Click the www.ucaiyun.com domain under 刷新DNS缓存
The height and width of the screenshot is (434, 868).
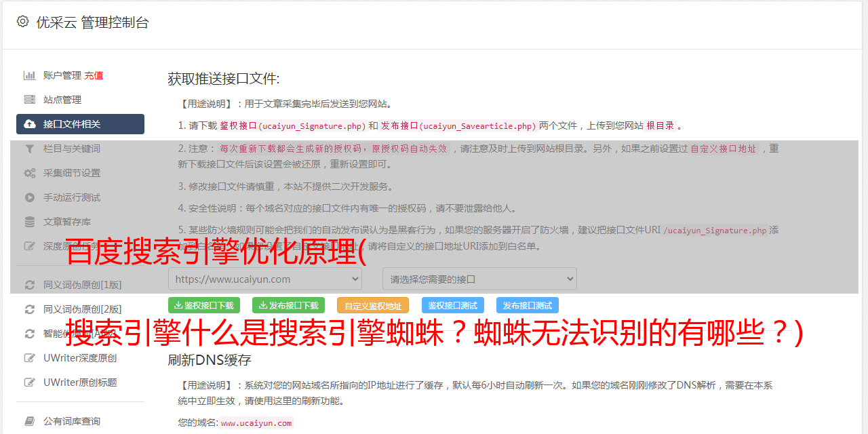tap(256, 422)
